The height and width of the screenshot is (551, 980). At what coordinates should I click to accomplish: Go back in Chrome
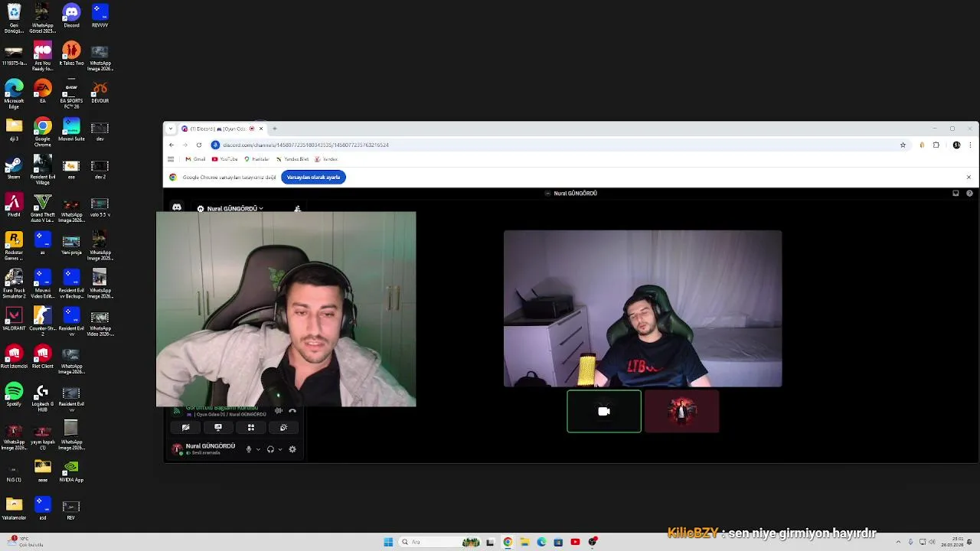point(171,145)
